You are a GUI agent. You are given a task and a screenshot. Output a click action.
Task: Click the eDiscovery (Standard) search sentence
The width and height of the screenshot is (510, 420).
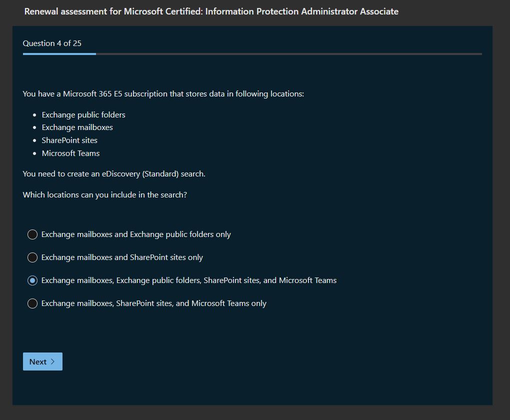[114, 174]
